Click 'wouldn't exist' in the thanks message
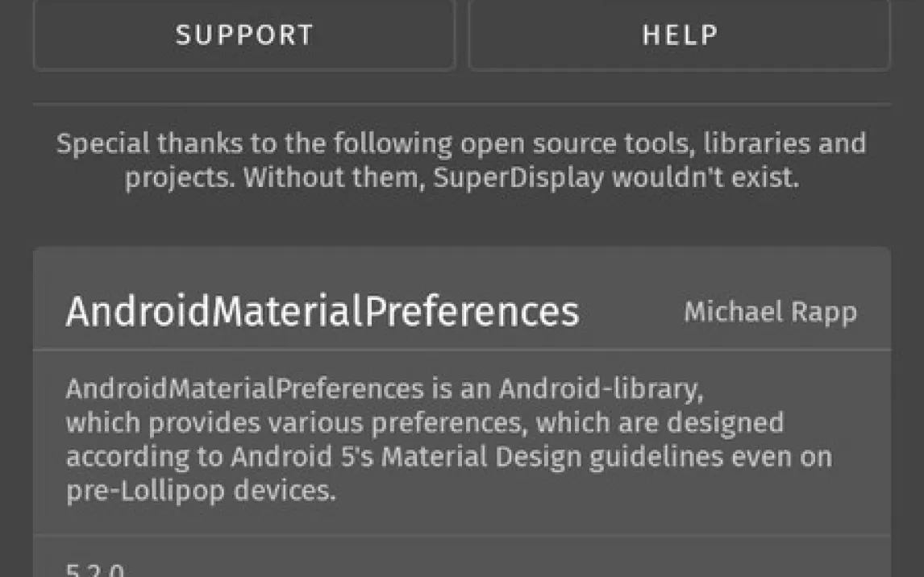The width and height of the screenshot is (924, 577). (705, 177)
